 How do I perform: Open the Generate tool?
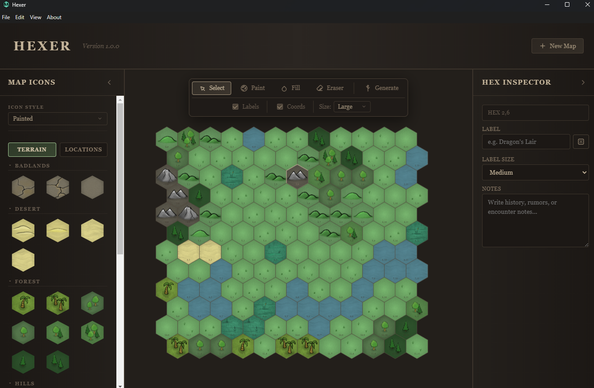click(382, 88)
